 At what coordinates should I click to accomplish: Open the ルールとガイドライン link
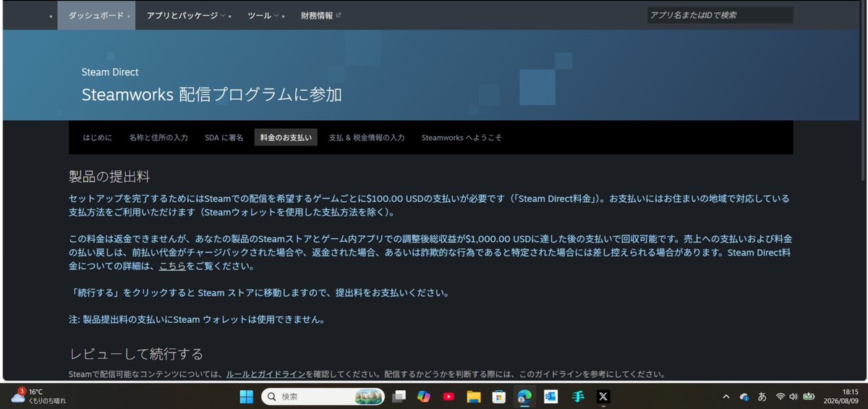point(265,374)
